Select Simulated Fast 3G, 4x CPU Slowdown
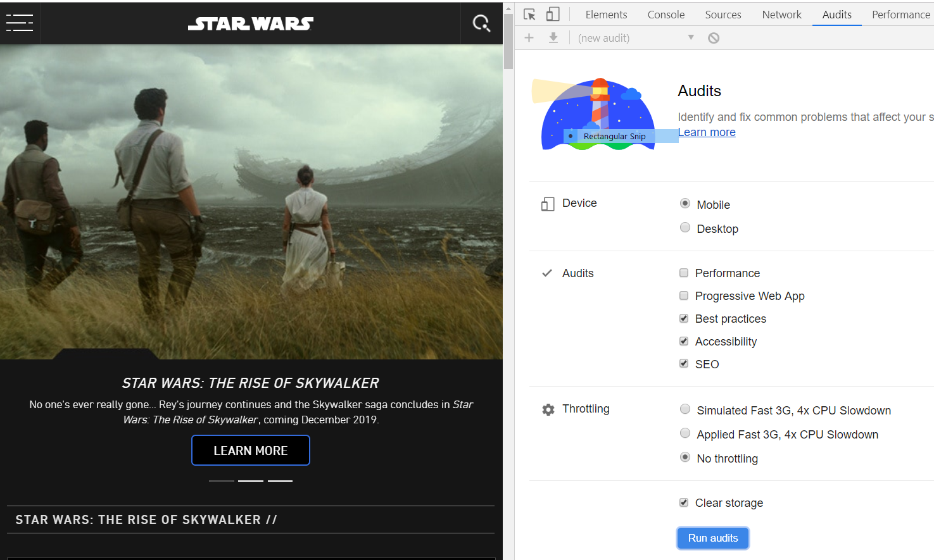The height and width of the screenshot is (560, 934). pos(685,409)
